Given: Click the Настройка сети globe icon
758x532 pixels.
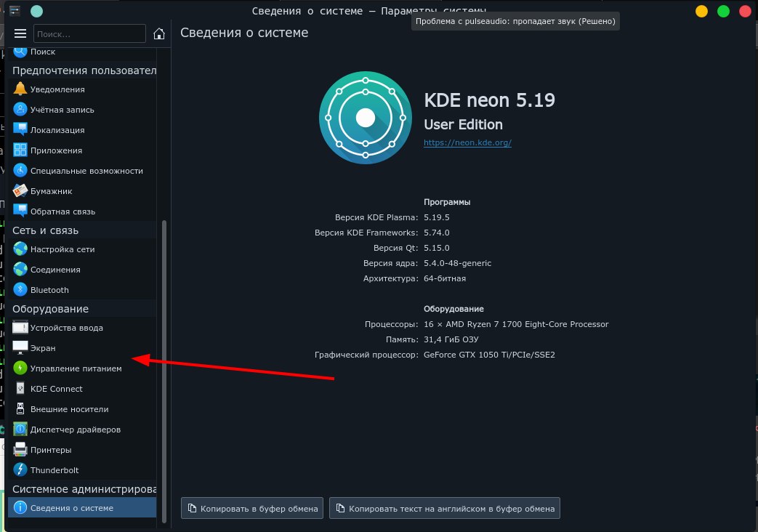Looking at the screenshot, I should (x=20, y=249).
